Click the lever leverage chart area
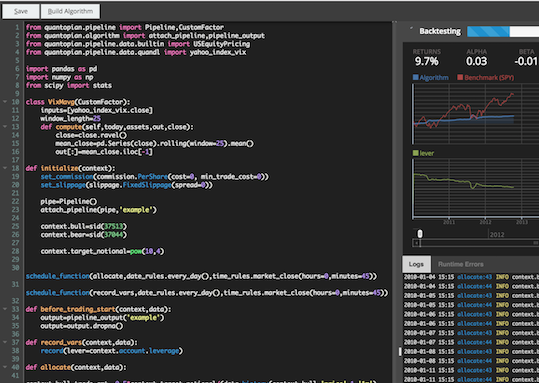539x383 pixels. pyautogui.click(x=475, y=188)
